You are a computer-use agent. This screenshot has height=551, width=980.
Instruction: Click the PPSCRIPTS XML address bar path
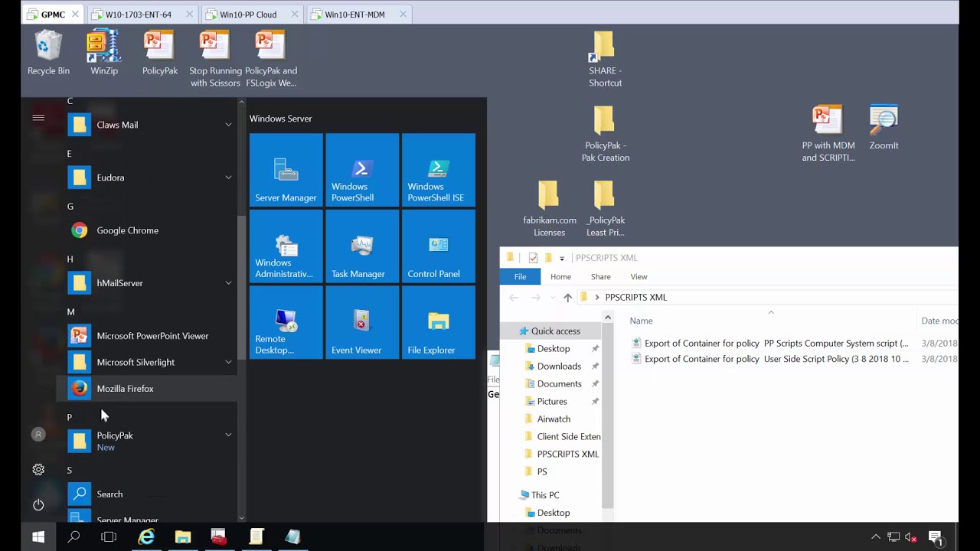635,298
